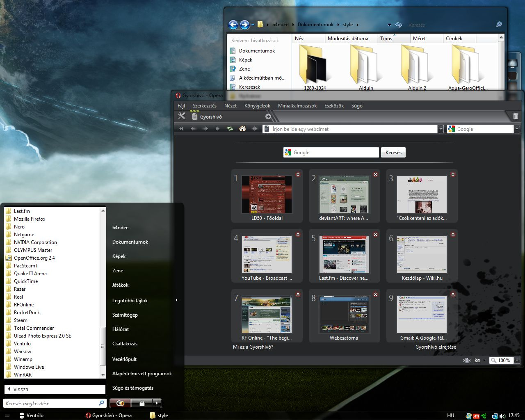Viewport: 525px width, 420px height.
Task: Open Opera Könyvjelzők menu
Action: pyautogui.click(x=257, y=106)
